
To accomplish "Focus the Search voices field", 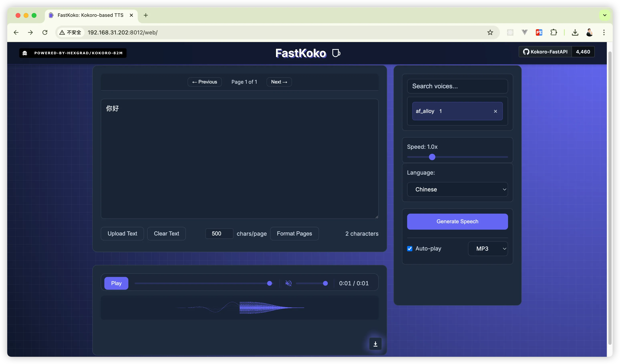I will click(x=457, y=86).
